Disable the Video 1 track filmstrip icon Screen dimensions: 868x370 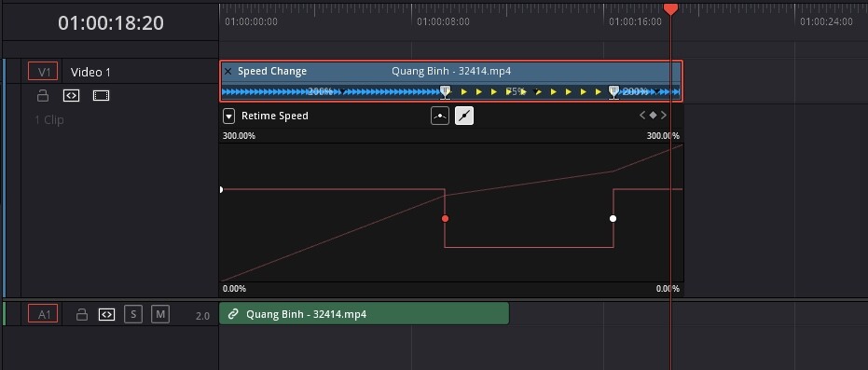tap(101, 96)
